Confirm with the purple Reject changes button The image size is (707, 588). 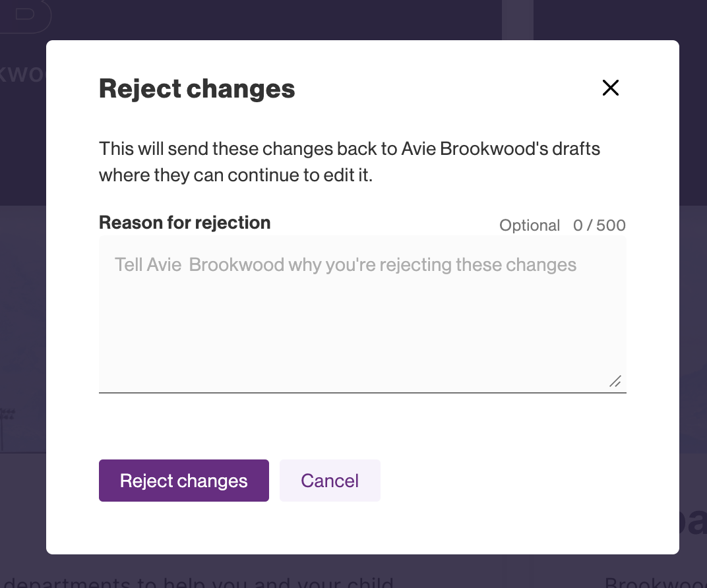(x=184, y=481)
